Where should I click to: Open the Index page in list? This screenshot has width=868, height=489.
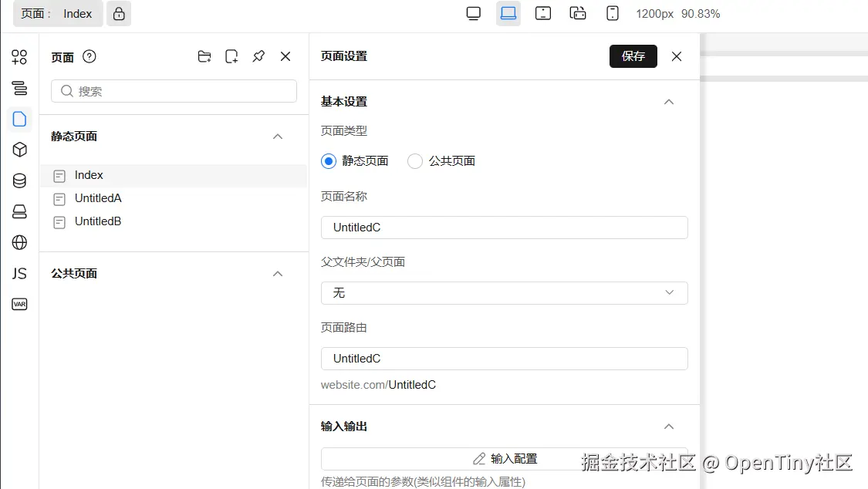[x=174, y=175]
